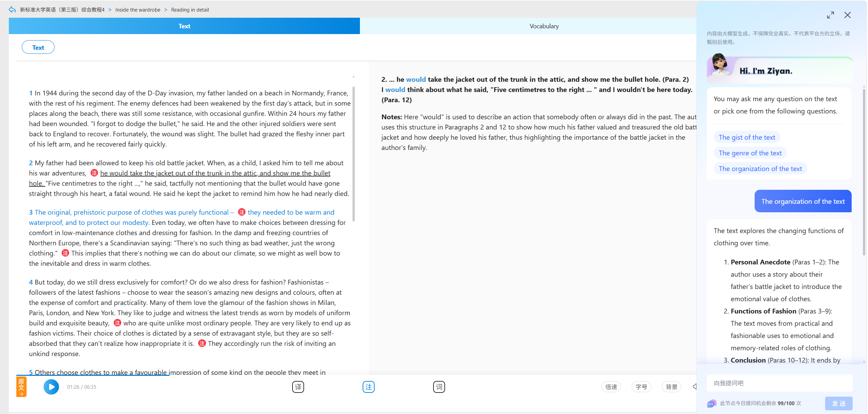Click the back arrow icon in breadcrumb
This screenshot has height=414, width=868.
point(12,10)
